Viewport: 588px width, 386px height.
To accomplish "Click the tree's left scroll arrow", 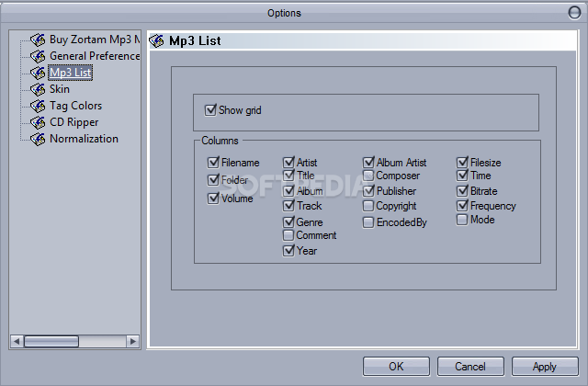I will click(17, 341).
